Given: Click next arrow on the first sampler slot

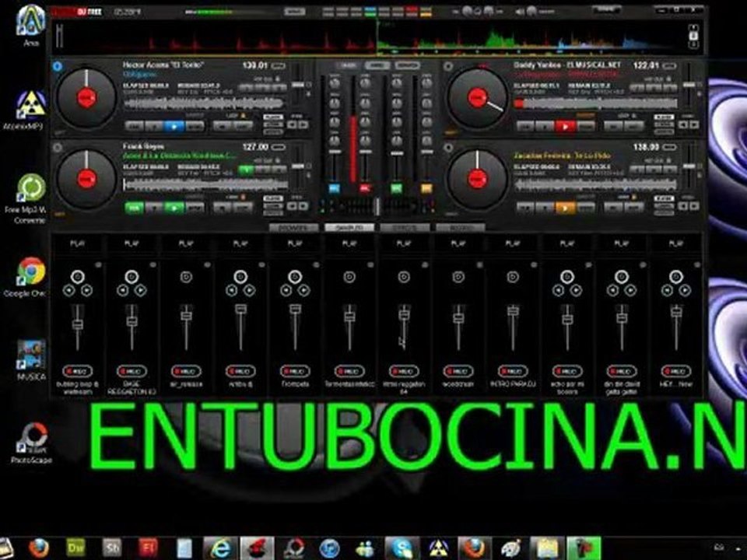Looking at the screenshot, I should click(x=86, y=290).
